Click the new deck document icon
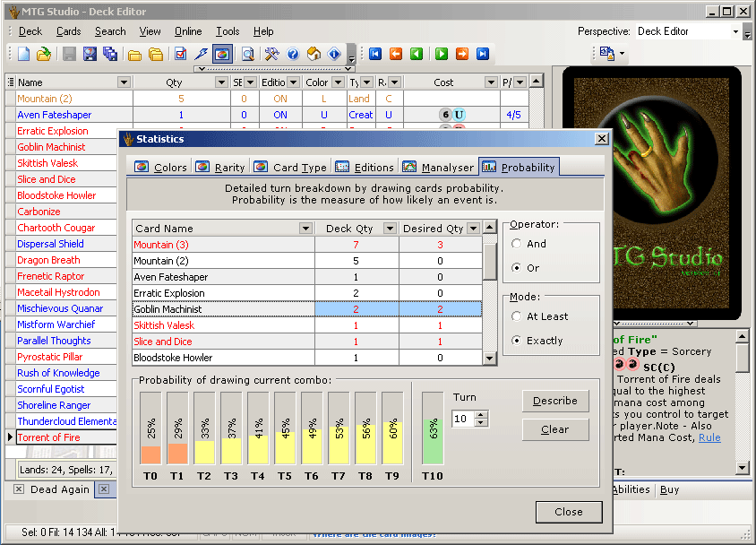Screen dimensions: 756x545 tap(23, 55)
